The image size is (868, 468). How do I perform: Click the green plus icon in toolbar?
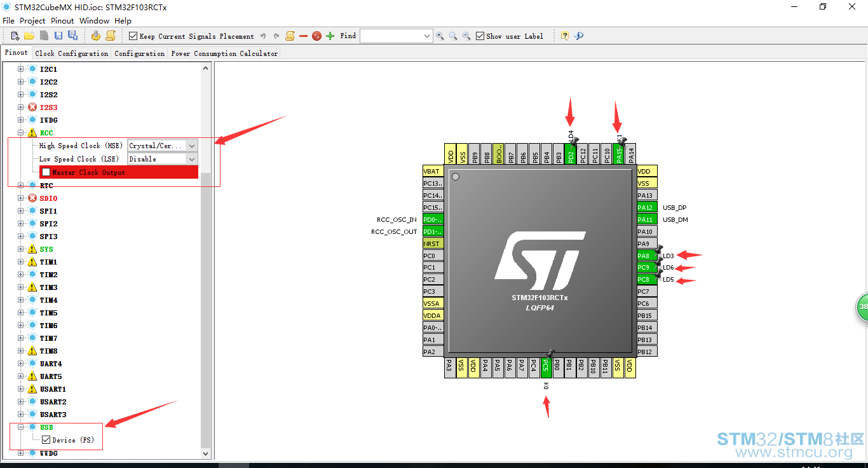tap(330, 36)
